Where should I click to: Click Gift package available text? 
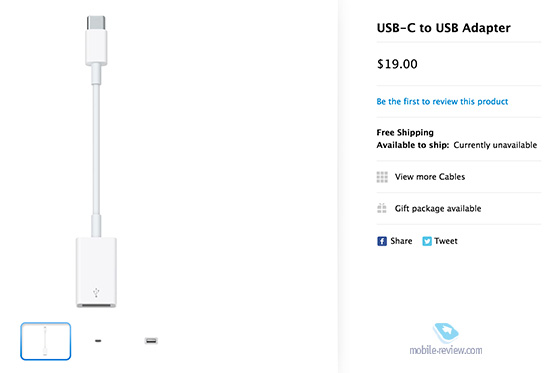pyautogui.click(x=438, y=208)
